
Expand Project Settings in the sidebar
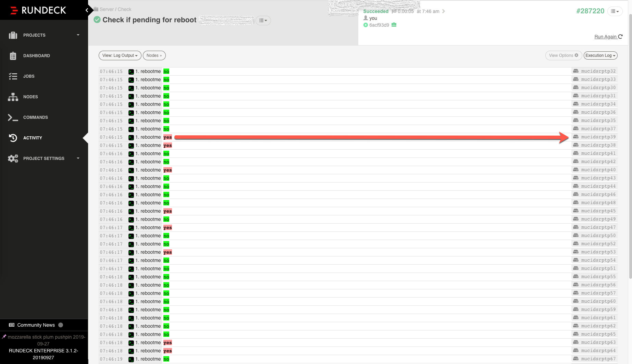44,158
